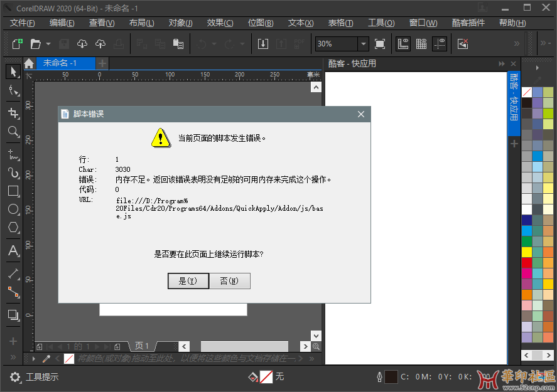Viewport: 557px width, 392px height.
Task: Open the zoom level dropdown arrow
Action: click(x=364, y=44)
